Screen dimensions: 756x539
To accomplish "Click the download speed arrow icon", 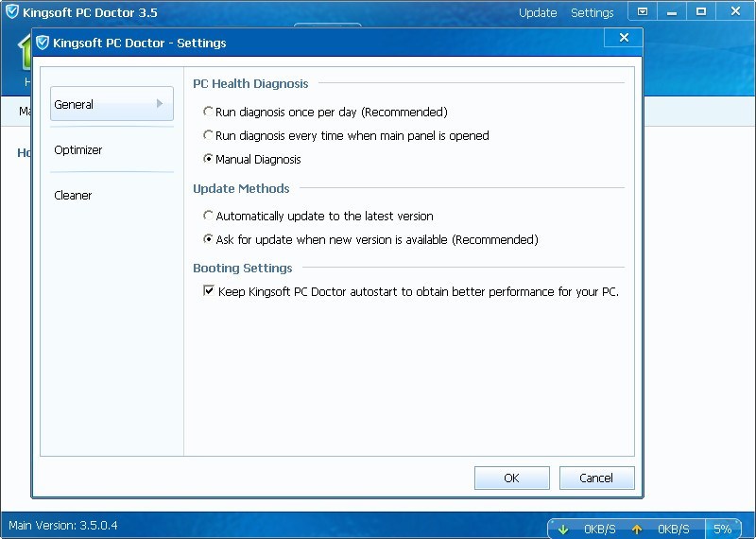I will point(562,530).
